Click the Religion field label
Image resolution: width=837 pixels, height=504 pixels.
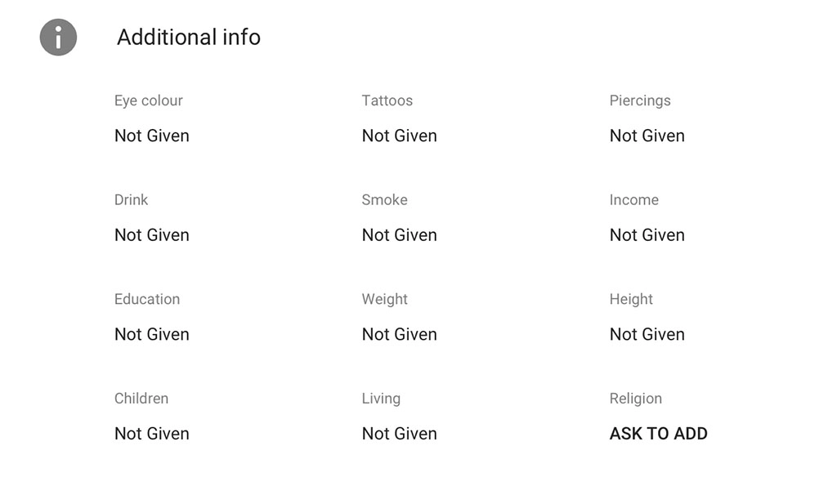point(636,398)
